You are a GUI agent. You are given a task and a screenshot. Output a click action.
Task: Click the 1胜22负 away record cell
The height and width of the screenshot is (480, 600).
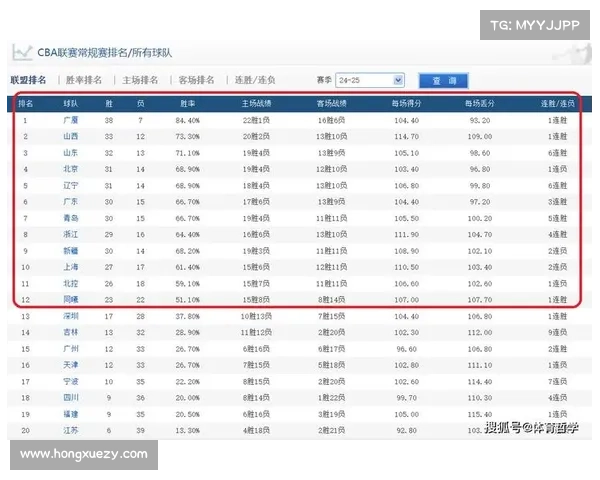(x=332, y=398)
